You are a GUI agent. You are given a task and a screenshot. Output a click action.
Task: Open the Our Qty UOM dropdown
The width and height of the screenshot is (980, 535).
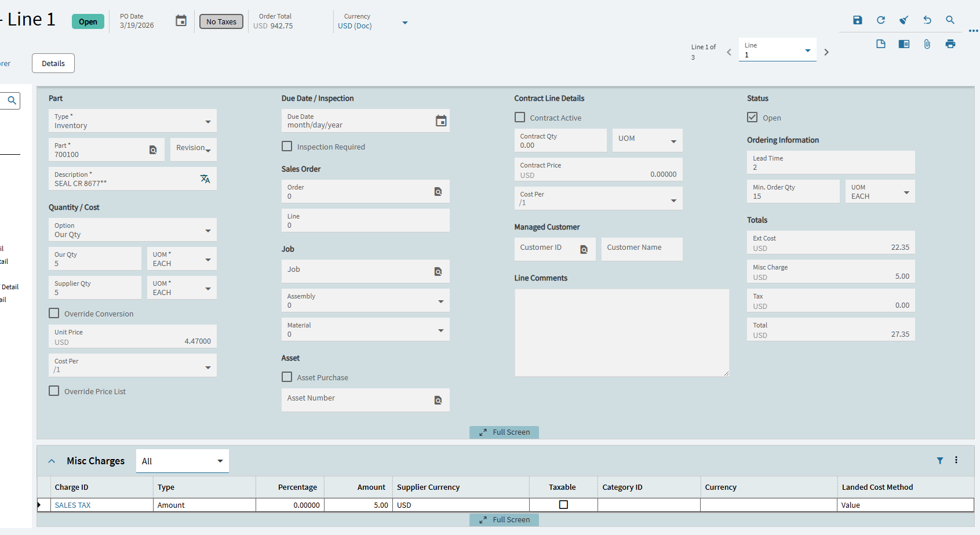[208, 260]
